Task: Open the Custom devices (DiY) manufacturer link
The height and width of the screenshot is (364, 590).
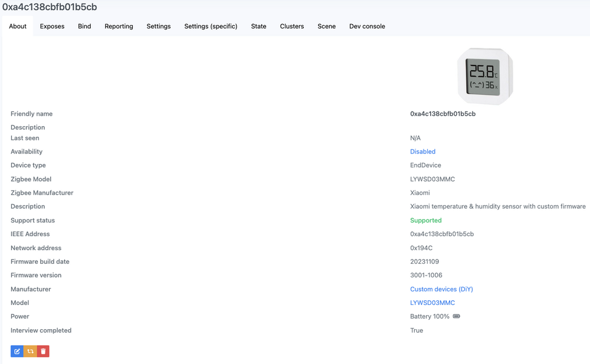Action: click(x=441, y=289)
